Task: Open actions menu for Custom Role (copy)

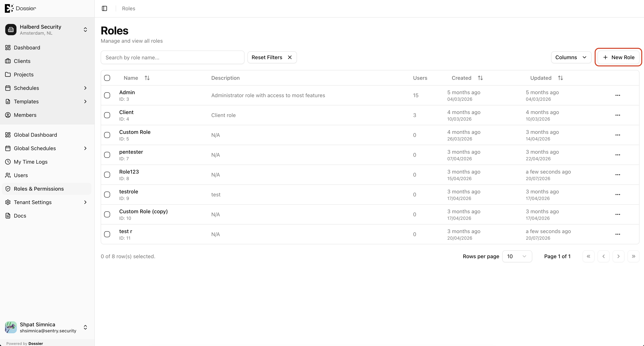Action: coord(617,215)
